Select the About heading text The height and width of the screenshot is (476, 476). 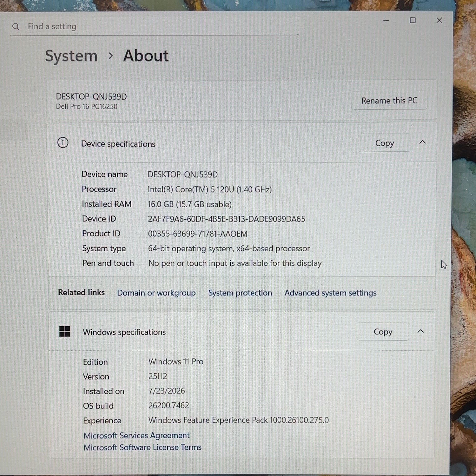tap(146, 56)
